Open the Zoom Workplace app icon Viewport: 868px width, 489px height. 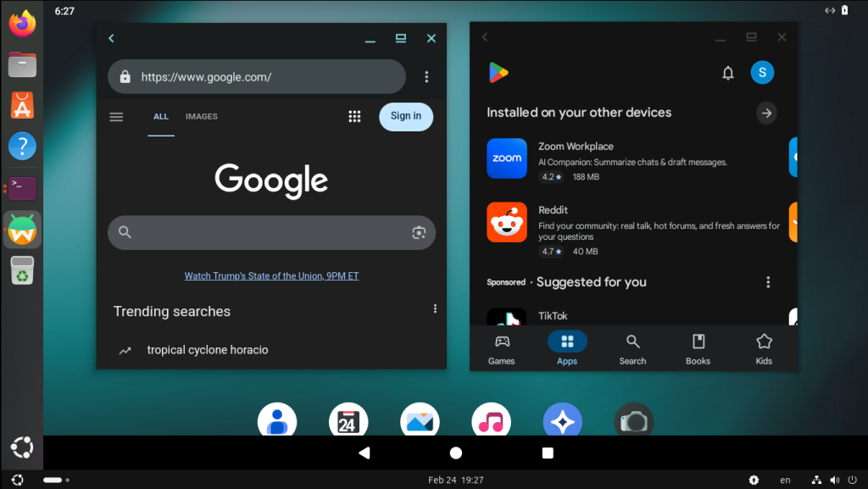coord(507,158)
